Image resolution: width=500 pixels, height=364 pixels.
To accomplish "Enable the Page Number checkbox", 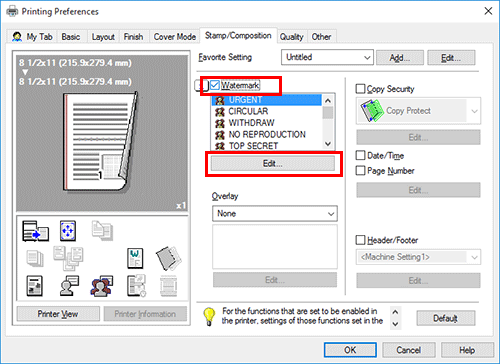I will pos(360,171).
